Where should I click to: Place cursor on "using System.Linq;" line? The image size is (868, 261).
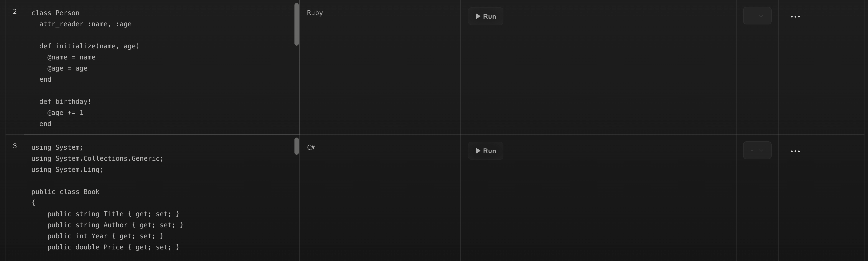click(x=67, y=170)
